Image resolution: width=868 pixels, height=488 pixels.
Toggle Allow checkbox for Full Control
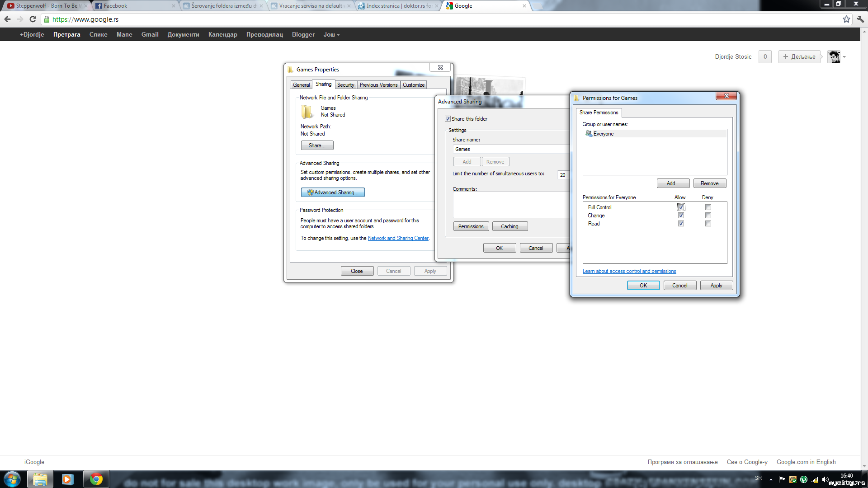[x=681, y=207]
